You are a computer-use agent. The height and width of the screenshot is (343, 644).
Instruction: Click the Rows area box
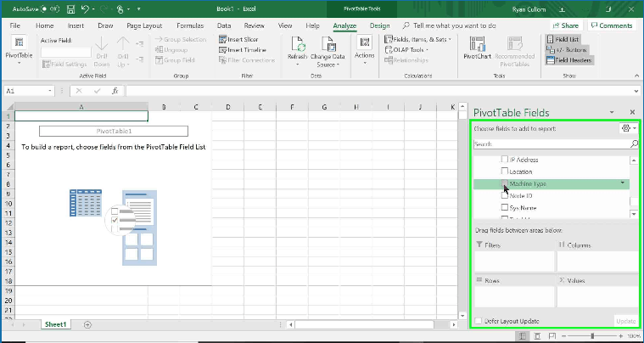click(x=515, y=297)
